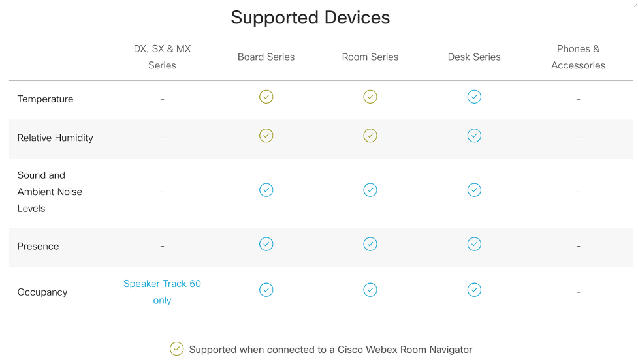Viewport: 638px width, 364px height.
Task: Click Temperature checkmark under Desk Series
Action: click(474, 97)
